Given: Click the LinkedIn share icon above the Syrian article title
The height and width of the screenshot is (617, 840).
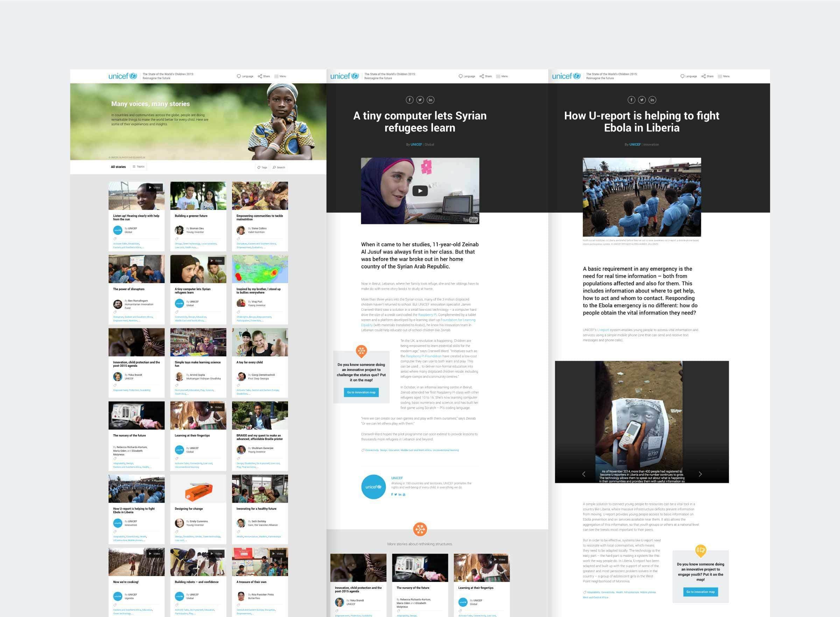Looking at the screenshot, I should pos(430,100).
